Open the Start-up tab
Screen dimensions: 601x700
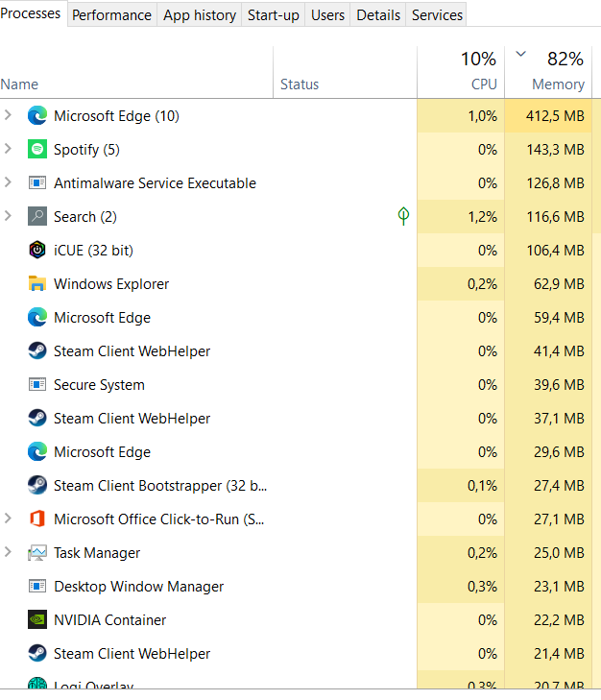tap(274, 15)
